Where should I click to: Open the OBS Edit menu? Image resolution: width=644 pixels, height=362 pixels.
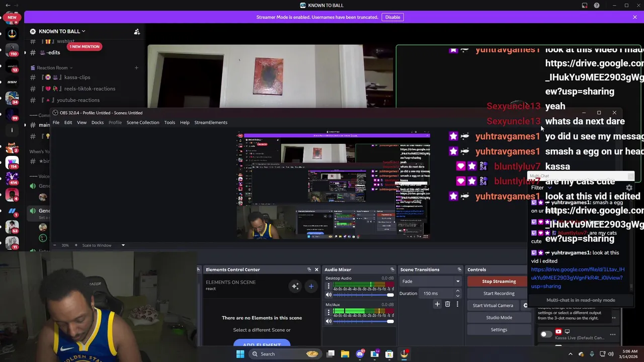(68, 122)
